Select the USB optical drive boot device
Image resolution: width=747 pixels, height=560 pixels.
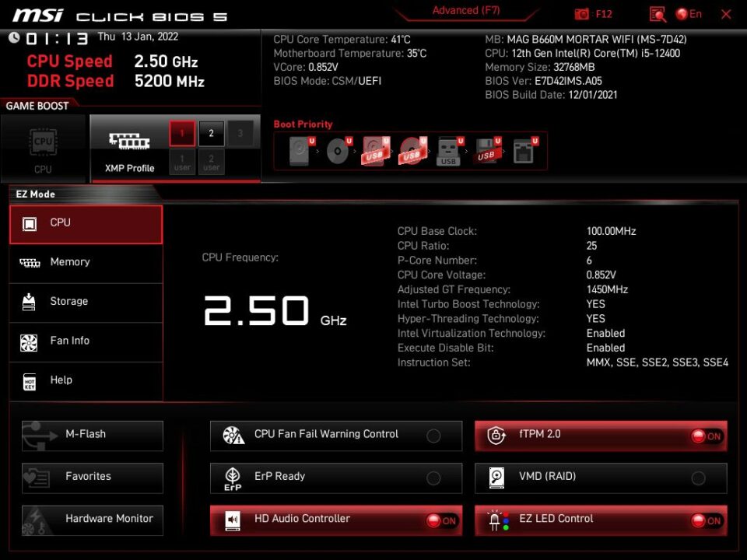pos(412,150)
